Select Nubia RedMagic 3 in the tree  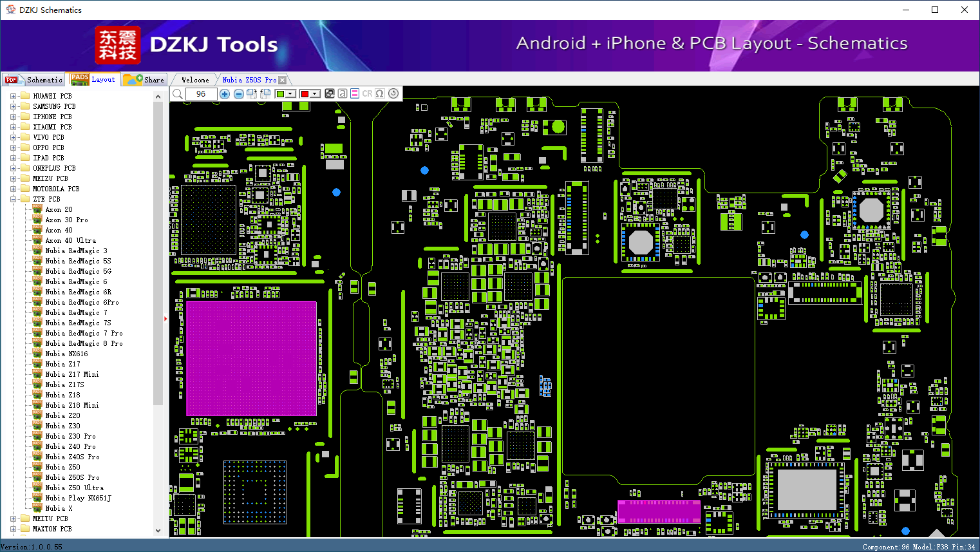pyautogui.click(x=76, y=251)
